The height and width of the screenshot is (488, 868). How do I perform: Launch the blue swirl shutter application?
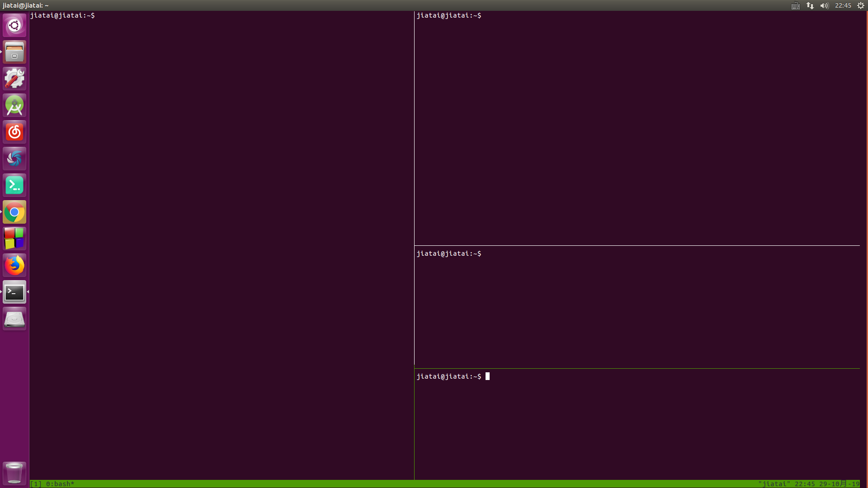point(14,159)
